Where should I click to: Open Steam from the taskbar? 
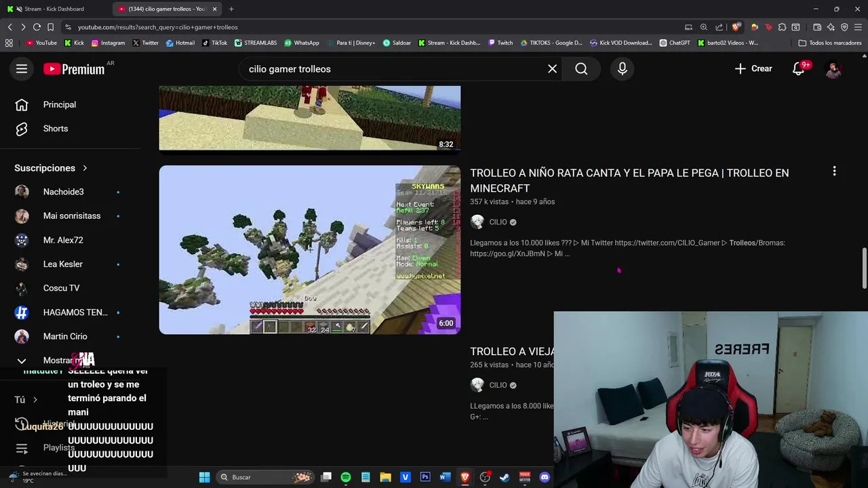pos(505,477)
